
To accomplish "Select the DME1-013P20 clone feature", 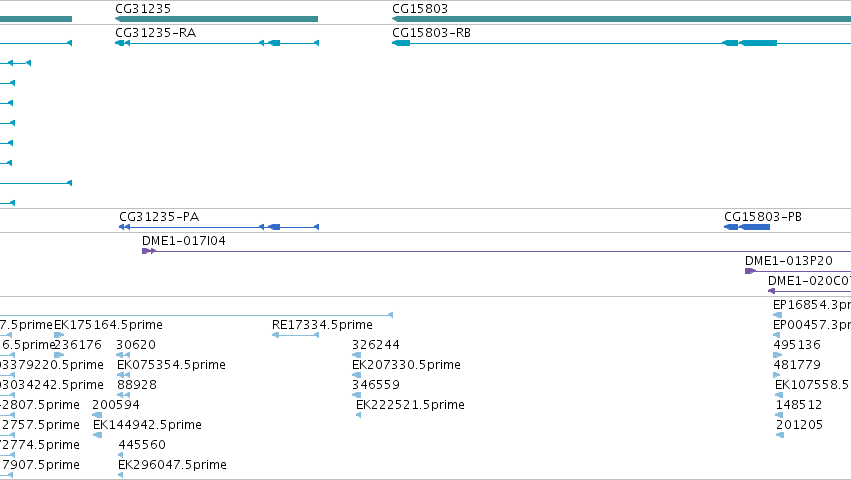I will point(798,271).
